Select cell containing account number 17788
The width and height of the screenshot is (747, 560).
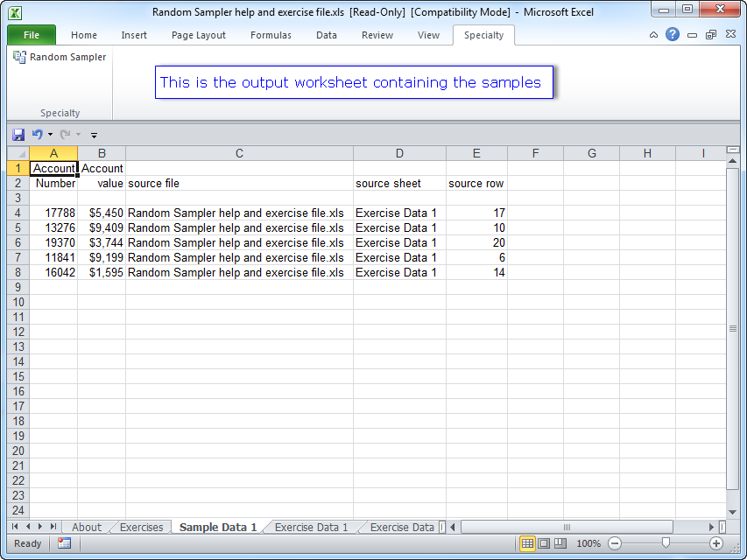coord(53,213)
